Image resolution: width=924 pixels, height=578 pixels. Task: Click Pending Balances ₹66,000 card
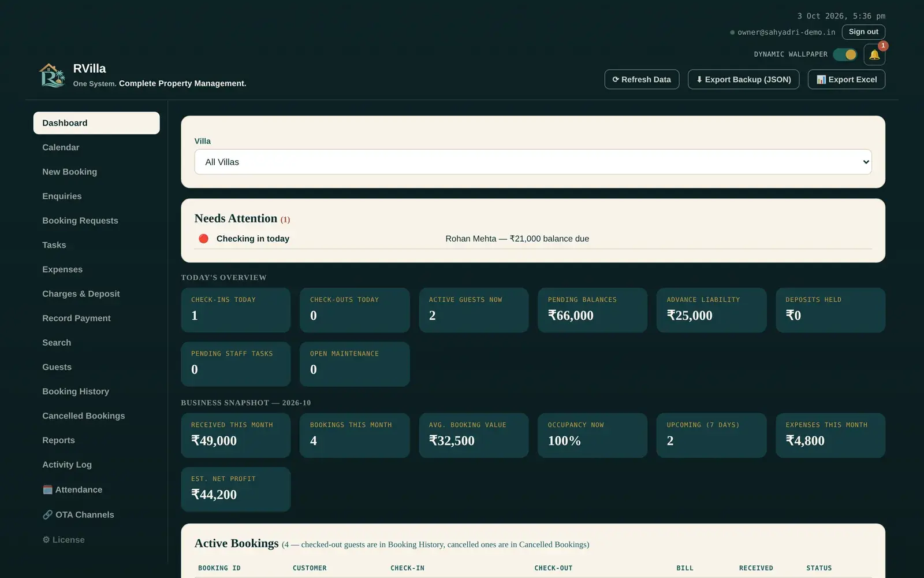[593, 310]
